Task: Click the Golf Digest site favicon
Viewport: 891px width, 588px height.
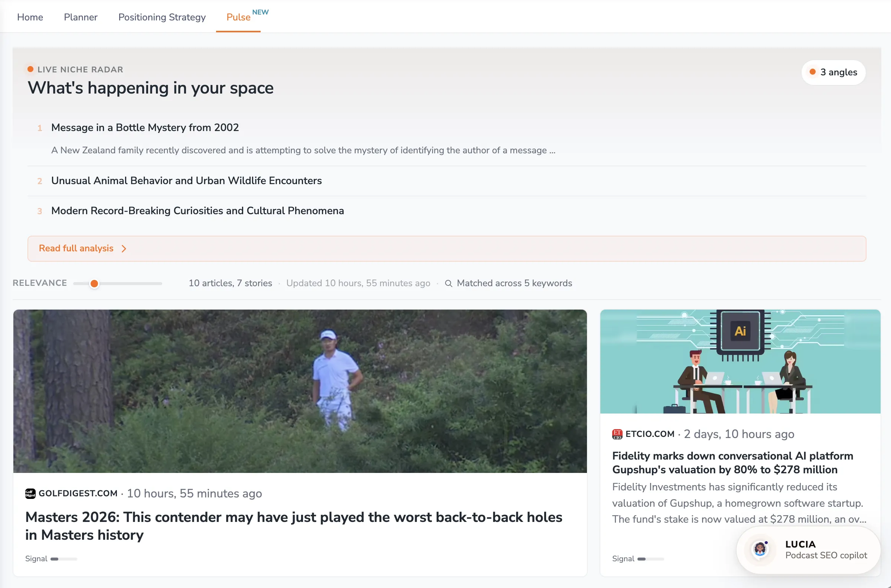Action: click(30, 493)
